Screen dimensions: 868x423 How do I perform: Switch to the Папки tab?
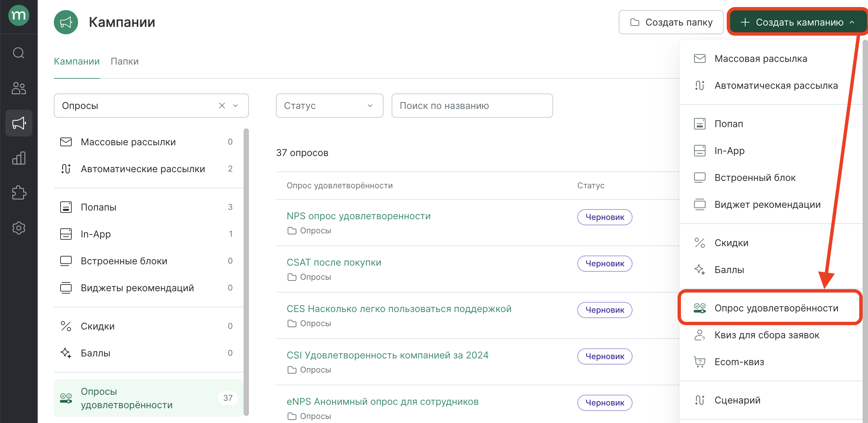pyautogui.click(x=125, y=61)
